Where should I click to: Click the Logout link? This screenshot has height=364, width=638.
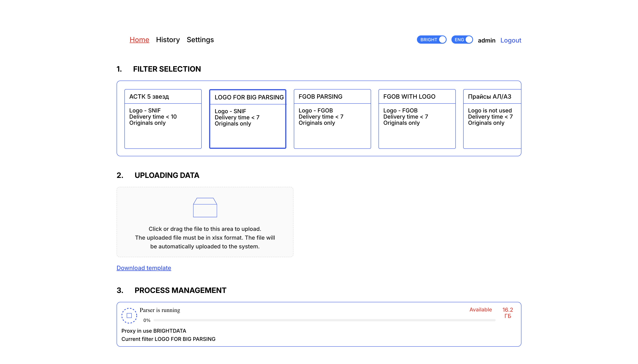[510, 40]
